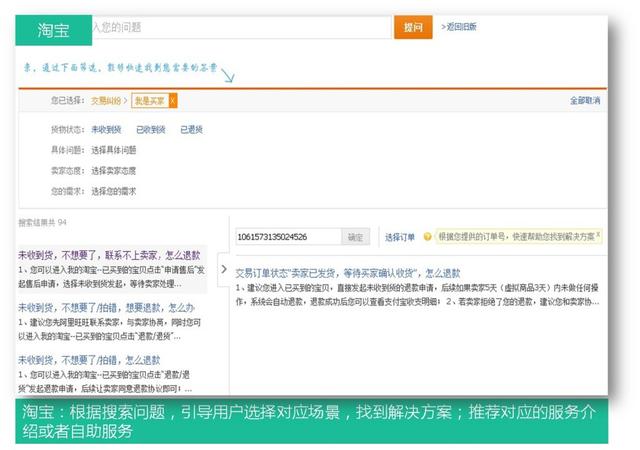Click the 交易纠纷 breadcrumb filter
Viewport: 640px width, 450px height.
click(106, 101)
